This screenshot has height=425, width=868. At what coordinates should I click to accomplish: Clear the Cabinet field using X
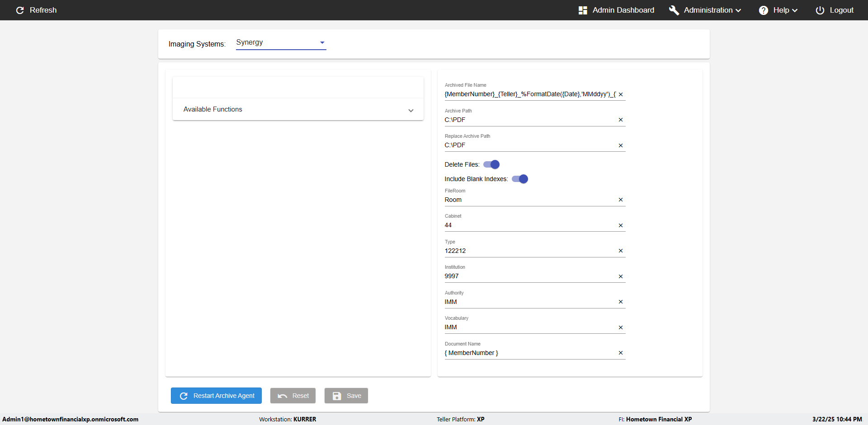621,225
